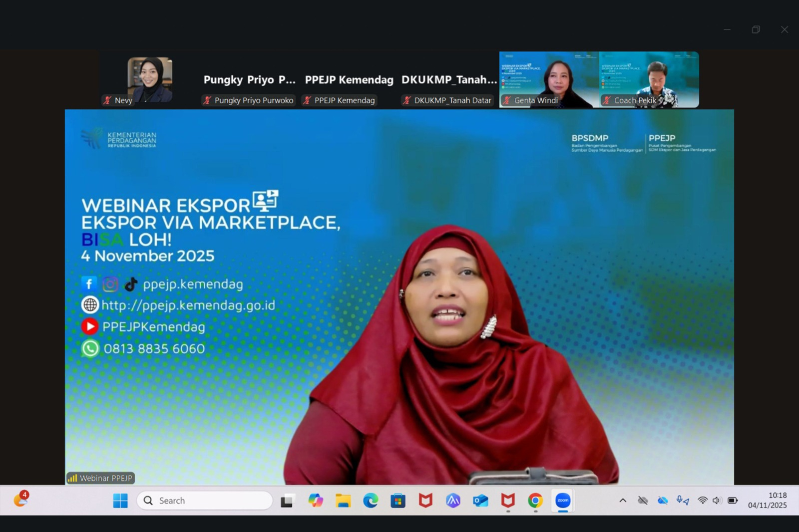Screen dimensions: 799x532
Task: Select Genta Windi's video thumbnail
Action: click(x=549, y=79)
